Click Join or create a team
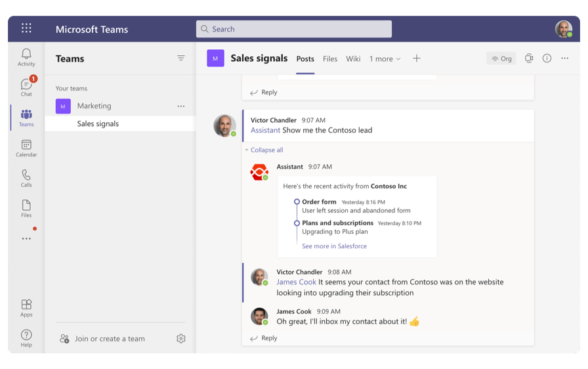588x369 pixels. 110,339
